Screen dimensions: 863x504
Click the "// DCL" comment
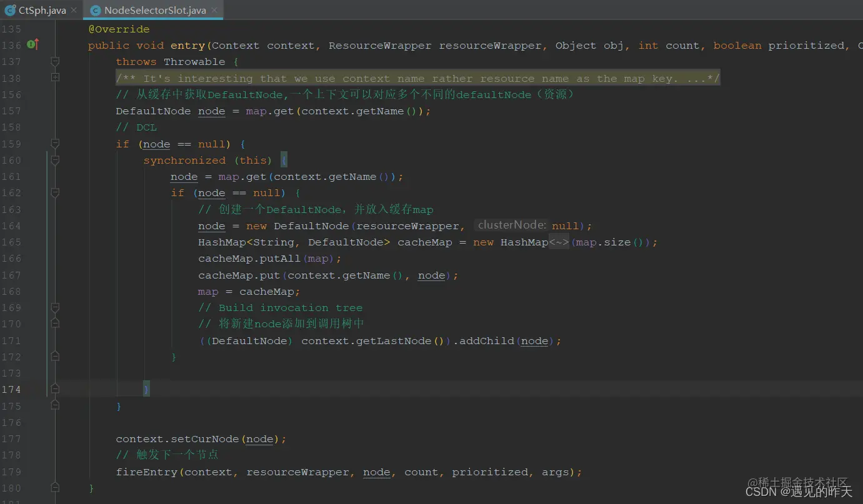click(136, 127)
